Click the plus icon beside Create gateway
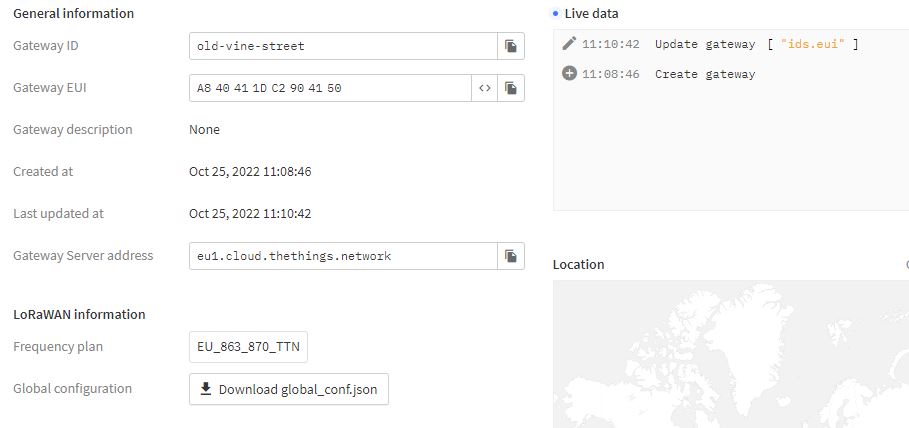909x428 pixels. pos(569,73)
